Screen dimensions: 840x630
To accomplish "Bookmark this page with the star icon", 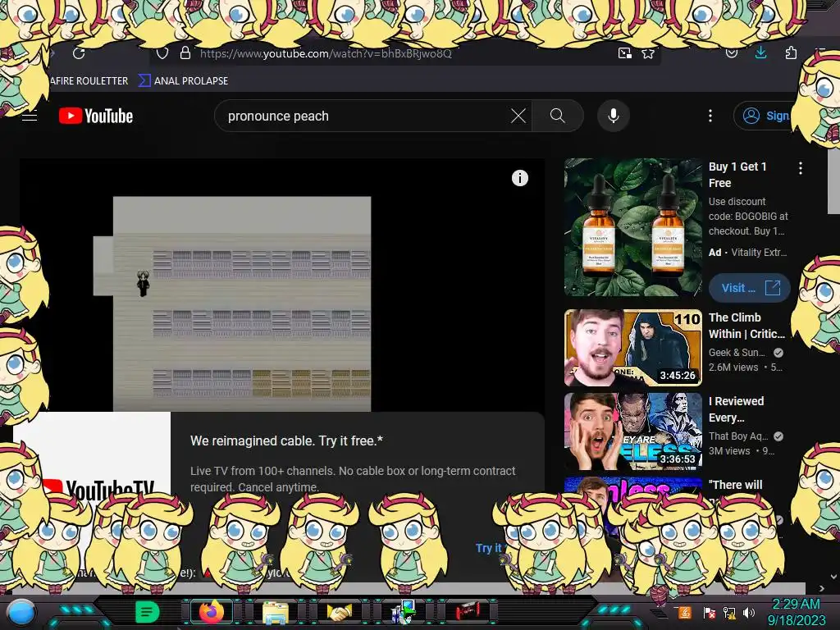I will click(x=648, y=53).
